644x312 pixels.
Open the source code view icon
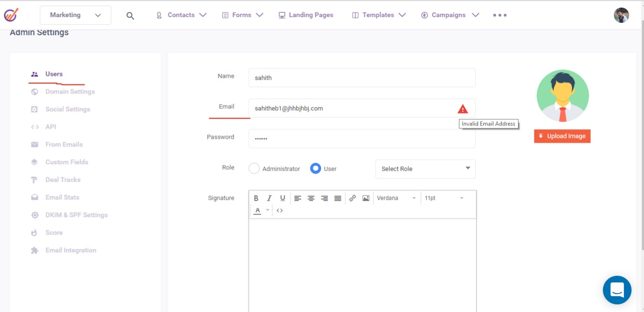(280, 210)
